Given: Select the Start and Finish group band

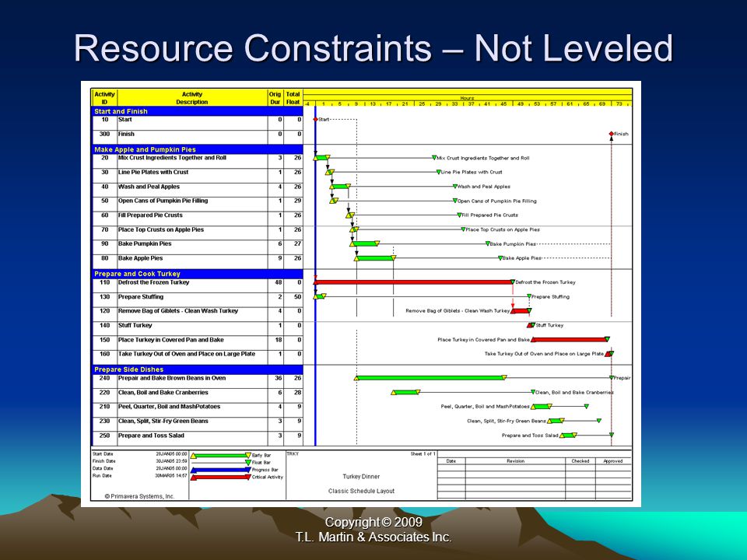Looking at the screenshot, I should pyautogui.click(x=197, y=111).
